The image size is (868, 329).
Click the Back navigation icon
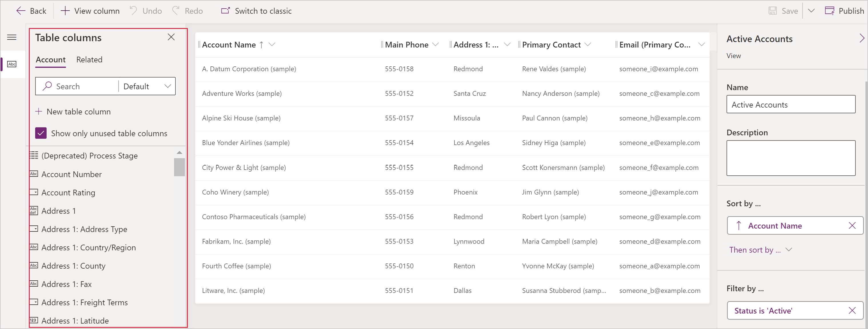(20, 10)
